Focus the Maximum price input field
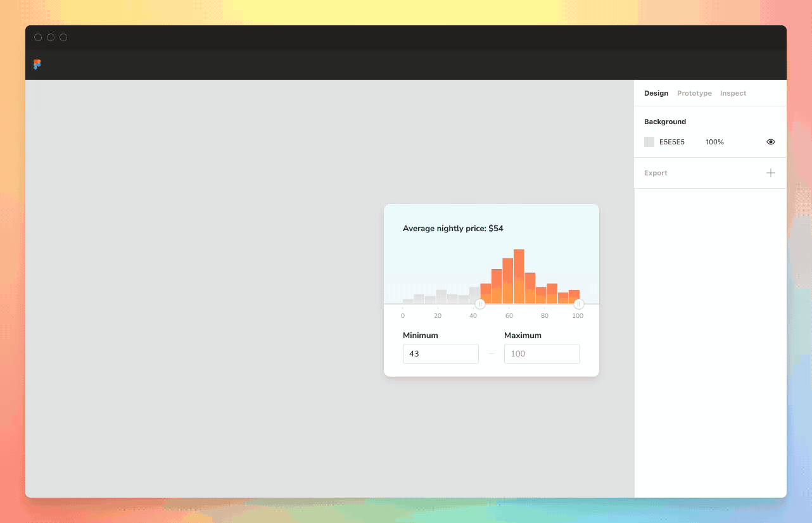The width and height of the screenshot is (812, 523). tap(542, 354)
